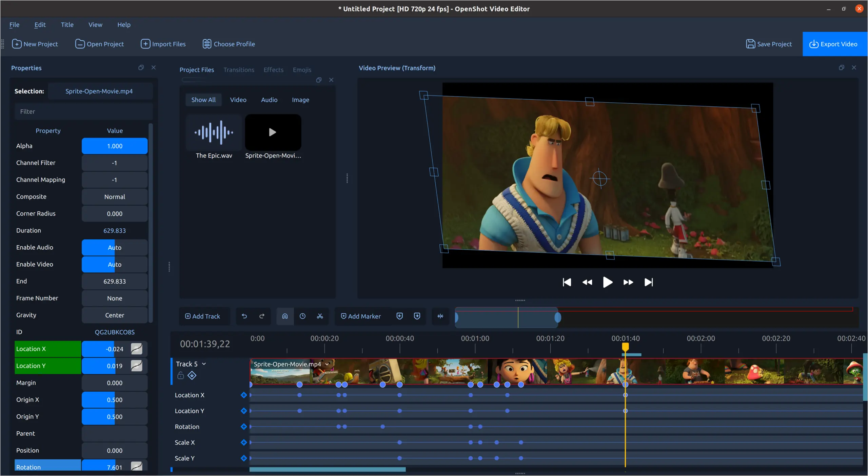Close the Project Files panel
This screenshot has height=476, width=868.
331,80
